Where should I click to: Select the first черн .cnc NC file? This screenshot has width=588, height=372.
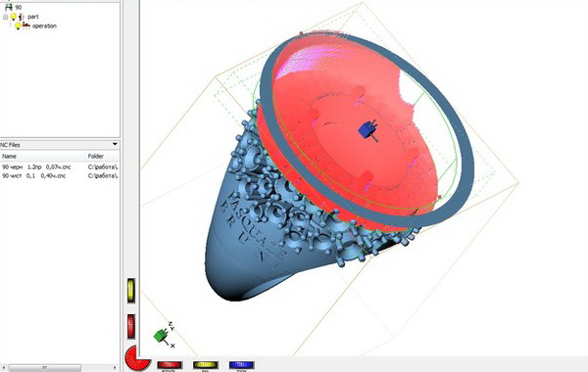36,166
